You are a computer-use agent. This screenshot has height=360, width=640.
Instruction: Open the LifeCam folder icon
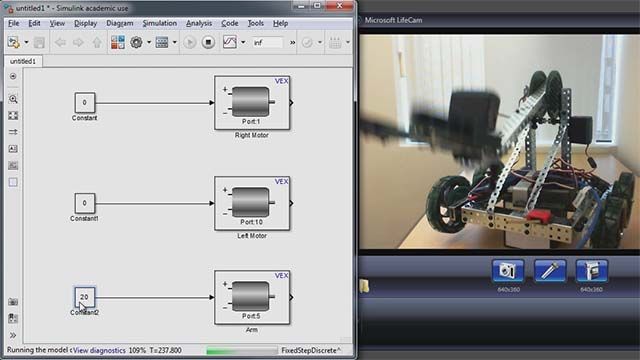(x=364, y=286)
